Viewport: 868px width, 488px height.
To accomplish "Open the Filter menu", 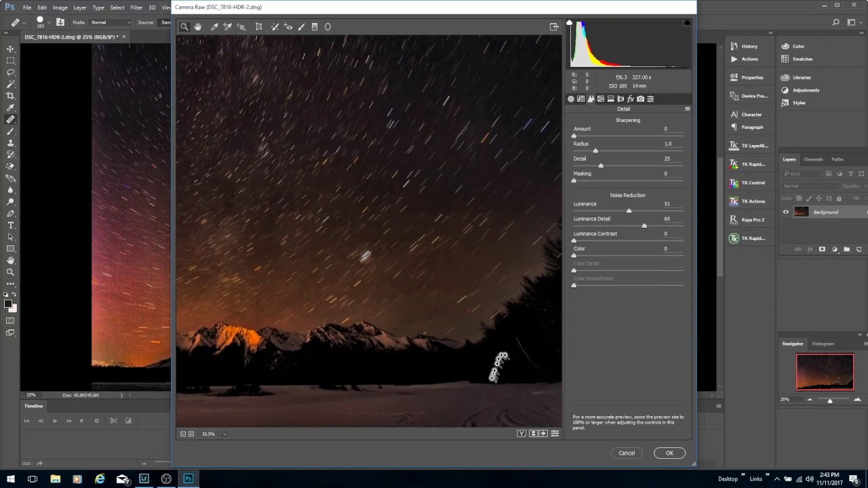I will click(x=136, y=7).
